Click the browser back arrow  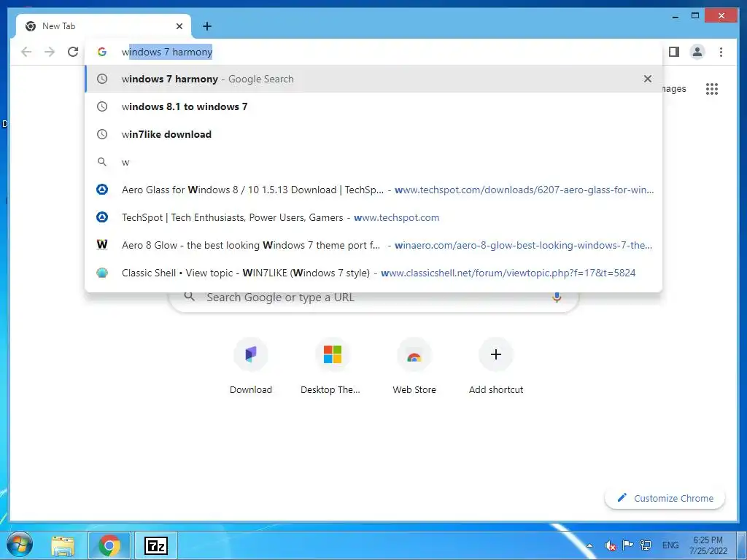coord(26,52)
